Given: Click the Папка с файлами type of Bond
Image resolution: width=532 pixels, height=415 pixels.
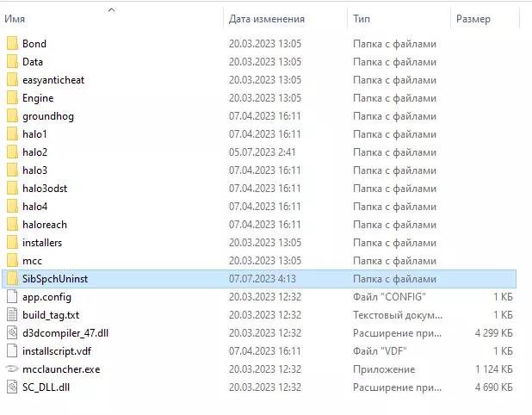Looking at the screenshot, I should (394, 44).
